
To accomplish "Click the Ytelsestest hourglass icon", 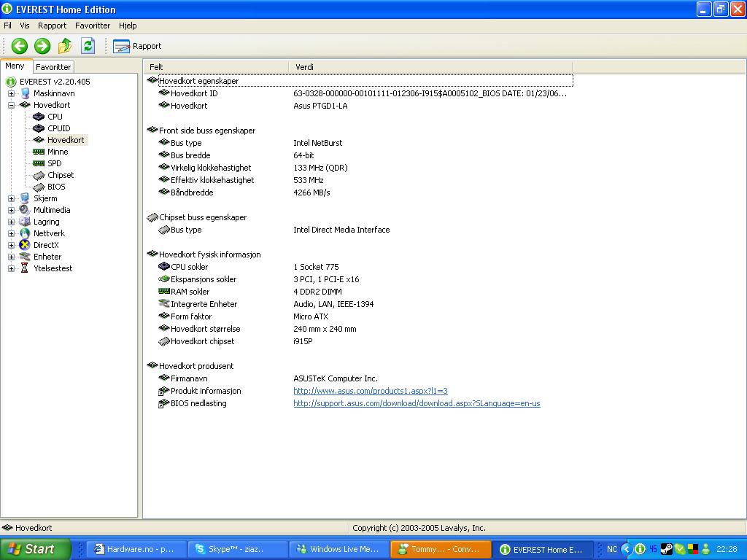I will [25, 268].
